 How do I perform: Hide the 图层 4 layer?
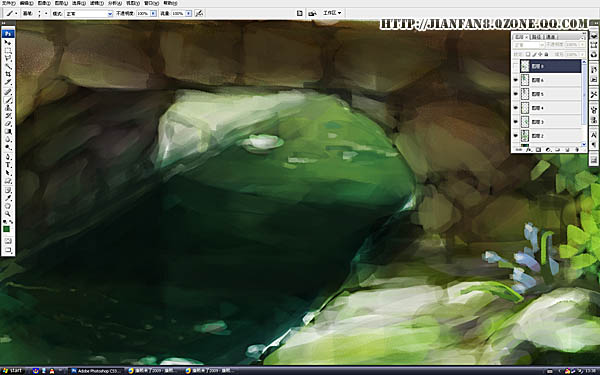pyautogui.click(x=515, y=108)
